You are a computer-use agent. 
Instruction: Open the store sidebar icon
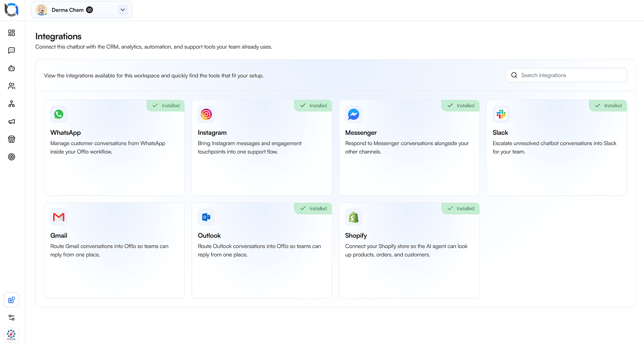coord(12,139)
